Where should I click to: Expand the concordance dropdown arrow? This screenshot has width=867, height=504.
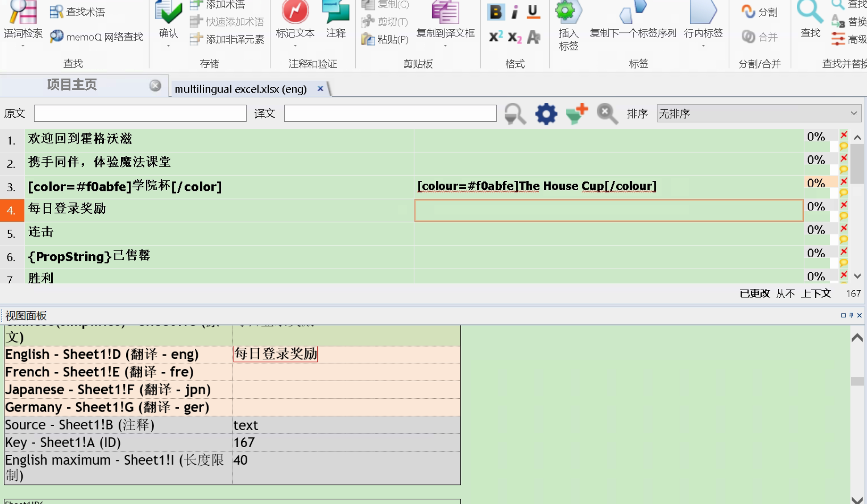click(23, 46)
